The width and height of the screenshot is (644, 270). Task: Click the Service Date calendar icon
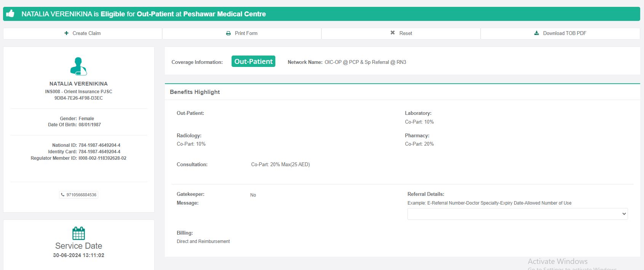pos(78,233)
